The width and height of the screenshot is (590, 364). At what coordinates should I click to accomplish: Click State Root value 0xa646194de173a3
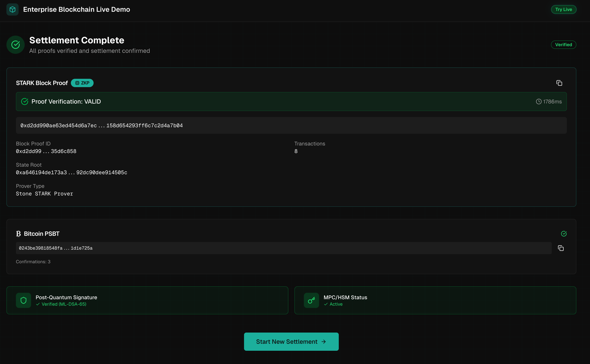click(x=71, y=172)
